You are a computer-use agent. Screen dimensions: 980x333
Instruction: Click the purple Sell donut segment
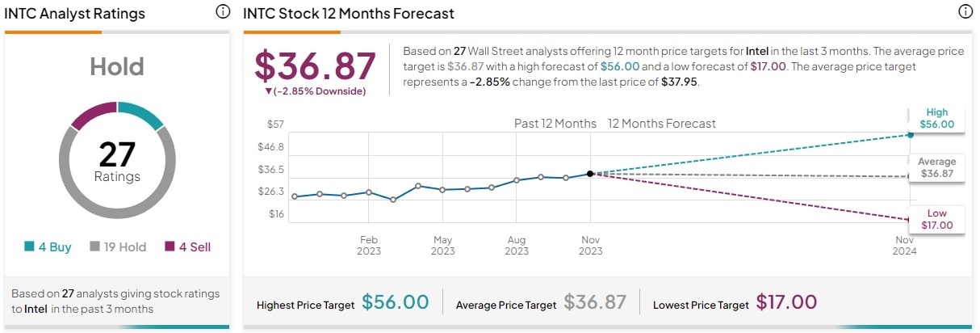tap(93, 115)
